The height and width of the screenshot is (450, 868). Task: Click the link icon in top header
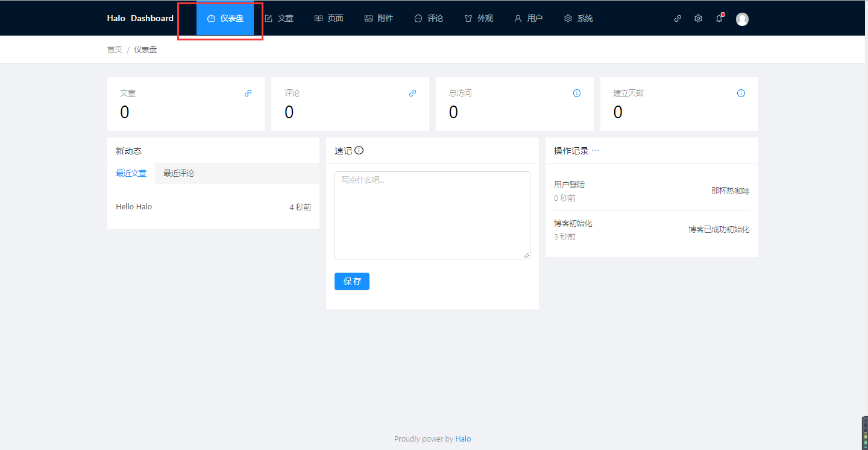click(678, 19)
